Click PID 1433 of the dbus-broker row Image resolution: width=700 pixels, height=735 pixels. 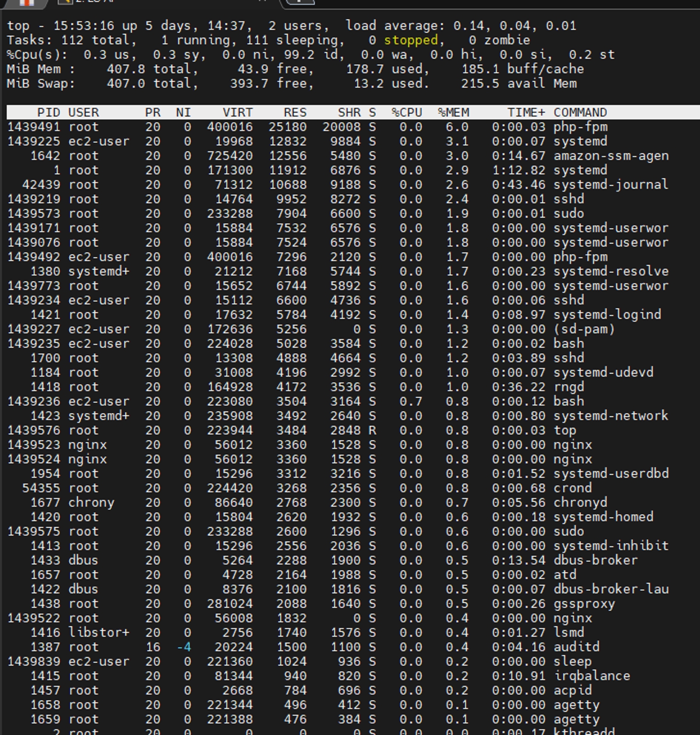pos(45,560)
